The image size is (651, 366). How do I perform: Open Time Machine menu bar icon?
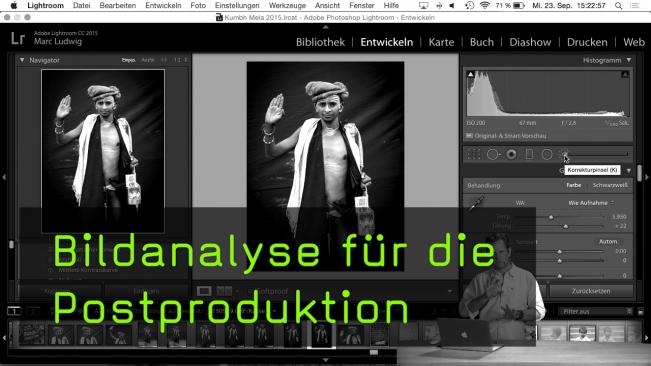pos(470,5)
